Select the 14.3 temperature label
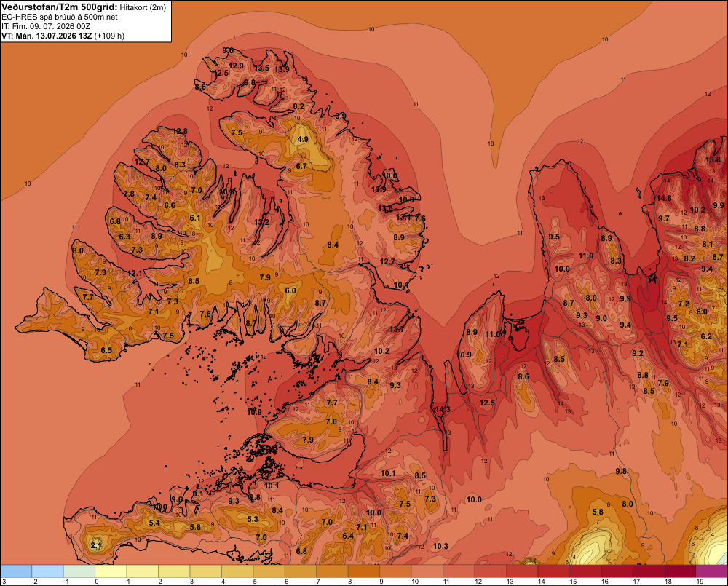 click(443, 409)
